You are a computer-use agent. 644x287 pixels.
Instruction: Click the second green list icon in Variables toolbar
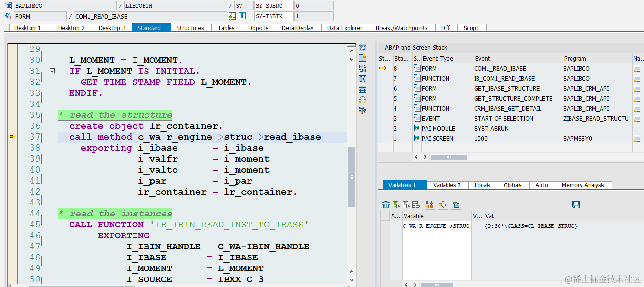(x=396, y=205)
